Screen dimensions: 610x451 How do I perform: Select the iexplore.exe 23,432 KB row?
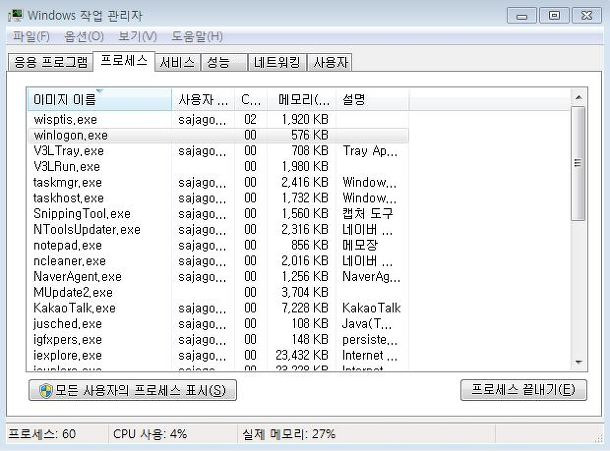(218, 355)
